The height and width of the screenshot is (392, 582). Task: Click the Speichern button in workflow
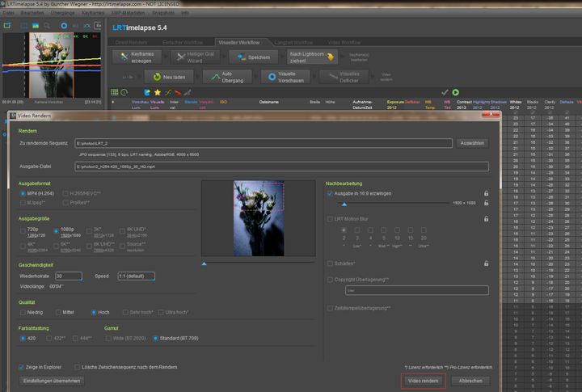tap(254, 57)
